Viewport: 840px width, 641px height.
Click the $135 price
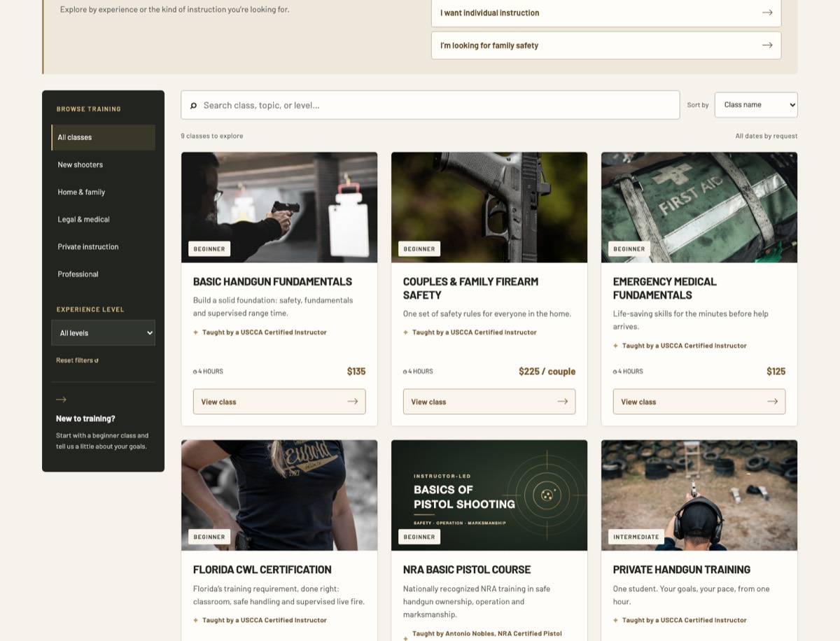356,372
